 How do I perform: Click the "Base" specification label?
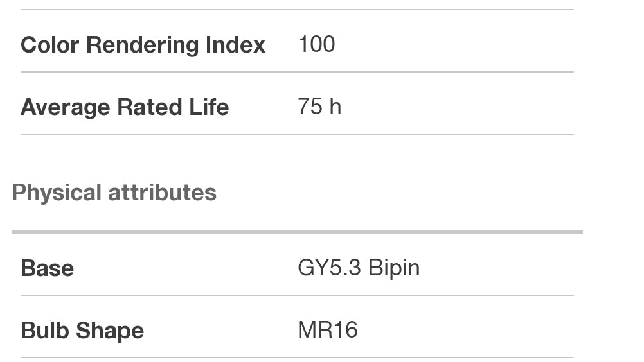pos(47,268)
